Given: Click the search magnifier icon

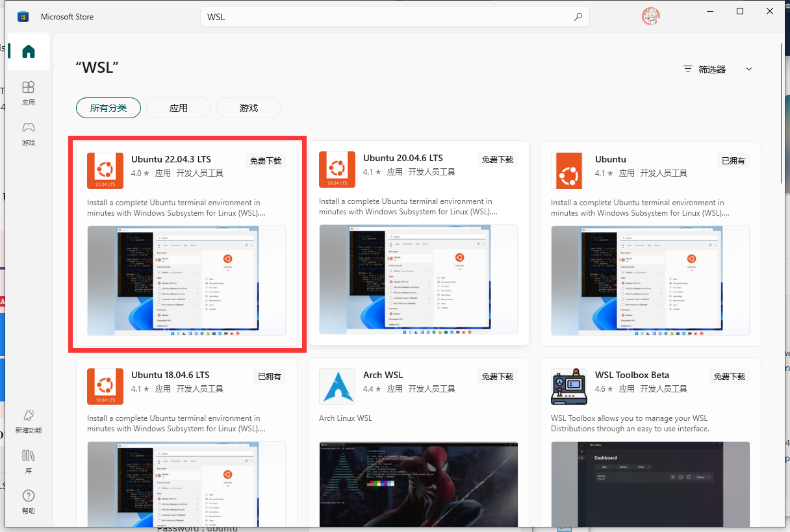Looking at the screenshot, I should 578,17.
